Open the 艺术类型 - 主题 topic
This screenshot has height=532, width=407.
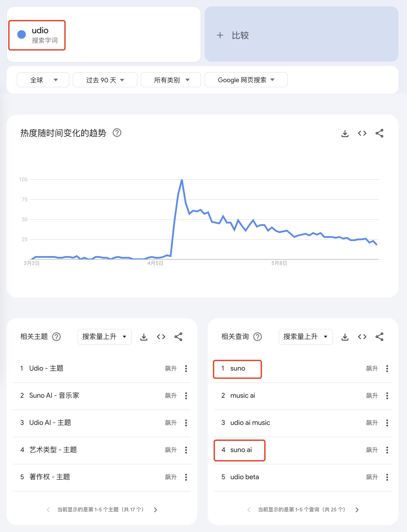(53, 450)
